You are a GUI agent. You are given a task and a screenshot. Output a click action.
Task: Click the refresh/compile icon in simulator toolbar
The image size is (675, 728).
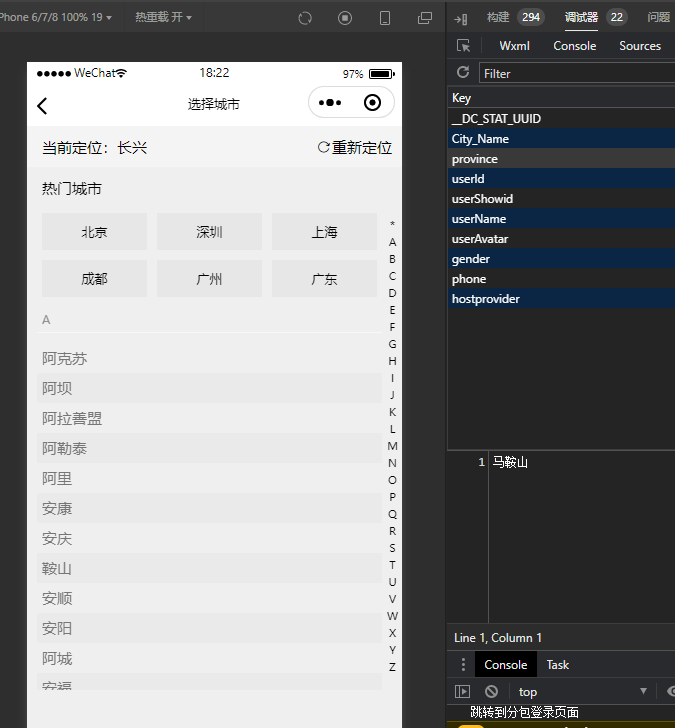(x=305, y=18)
